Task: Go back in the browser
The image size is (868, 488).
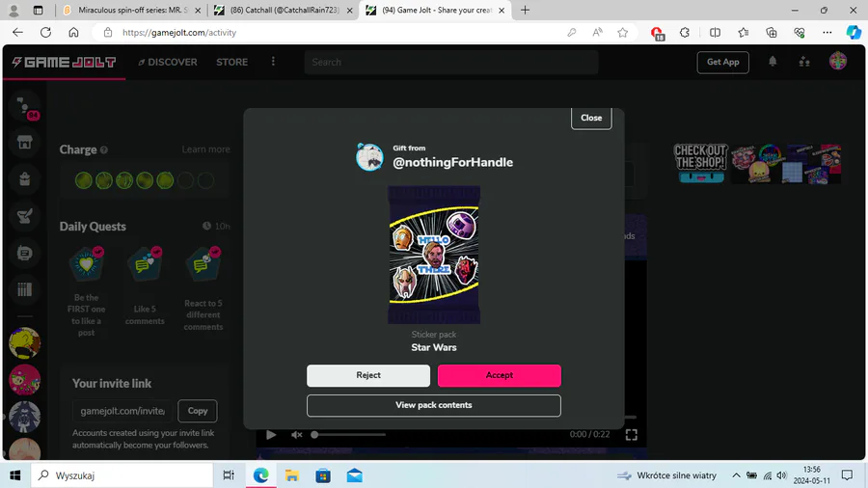Action: [17, 32]
